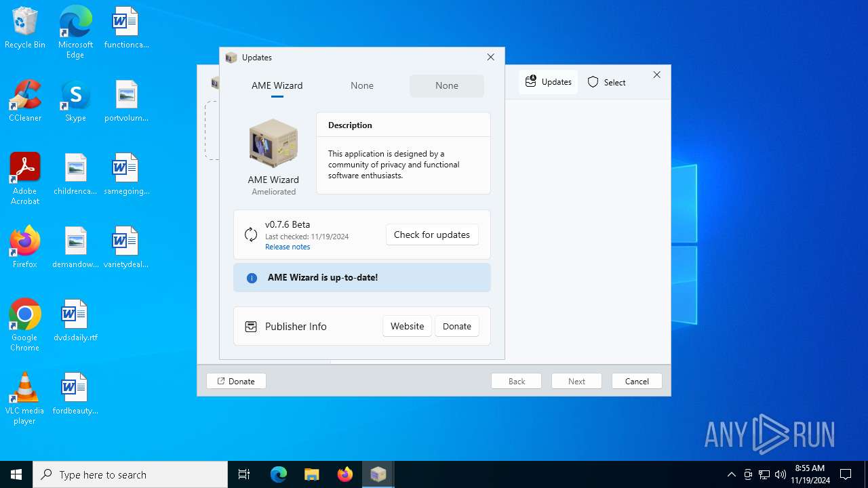Launch the Adobe Acrobat desktop shortcut

tap(25, 178)
